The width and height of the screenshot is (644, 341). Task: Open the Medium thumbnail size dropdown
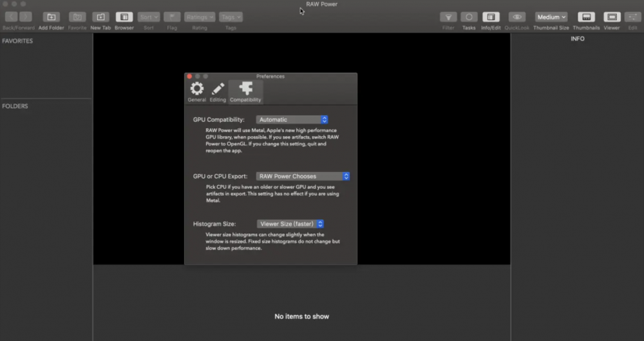tap(551, 17)
